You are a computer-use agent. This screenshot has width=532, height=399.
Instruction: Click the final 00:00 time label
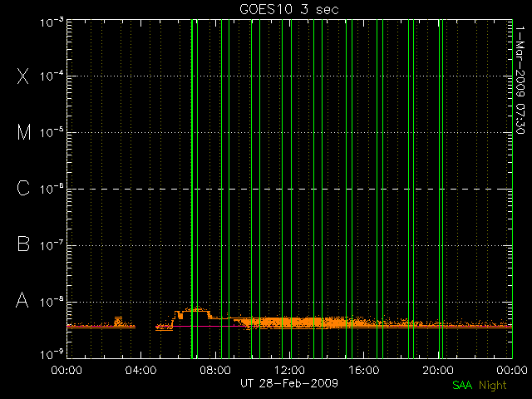(512, 370)
